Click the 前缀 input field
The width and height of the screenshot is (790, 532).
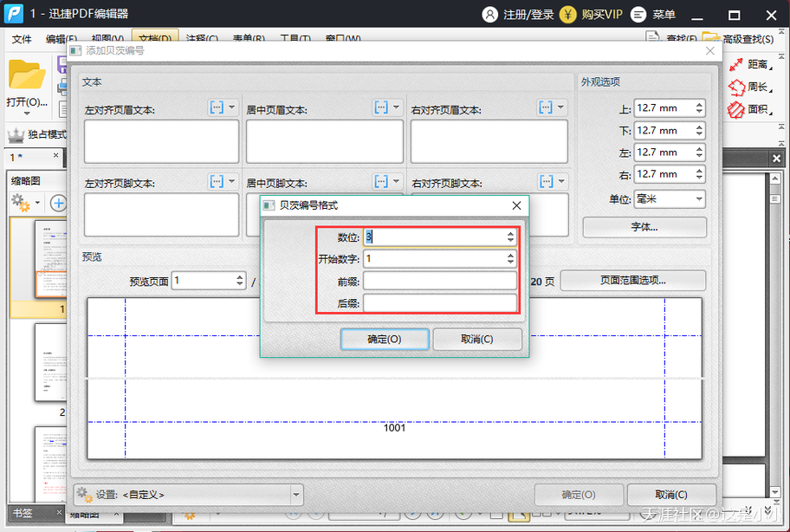pyautogui.click(x=440, y=281)
